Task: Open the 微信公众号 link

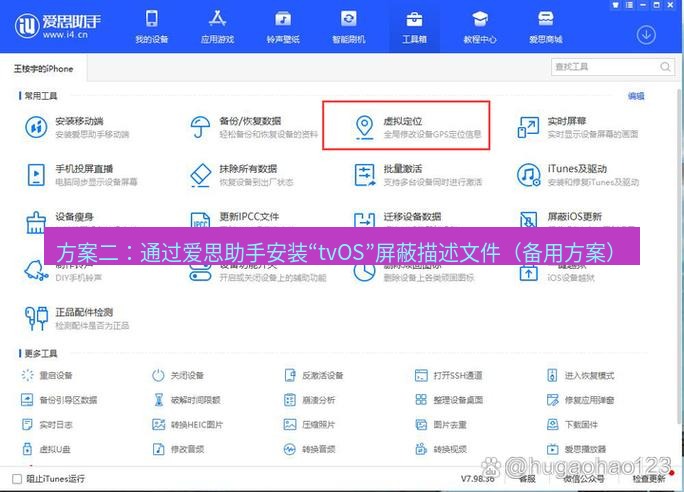Action: pyautogui.click(x=583, y=478)
